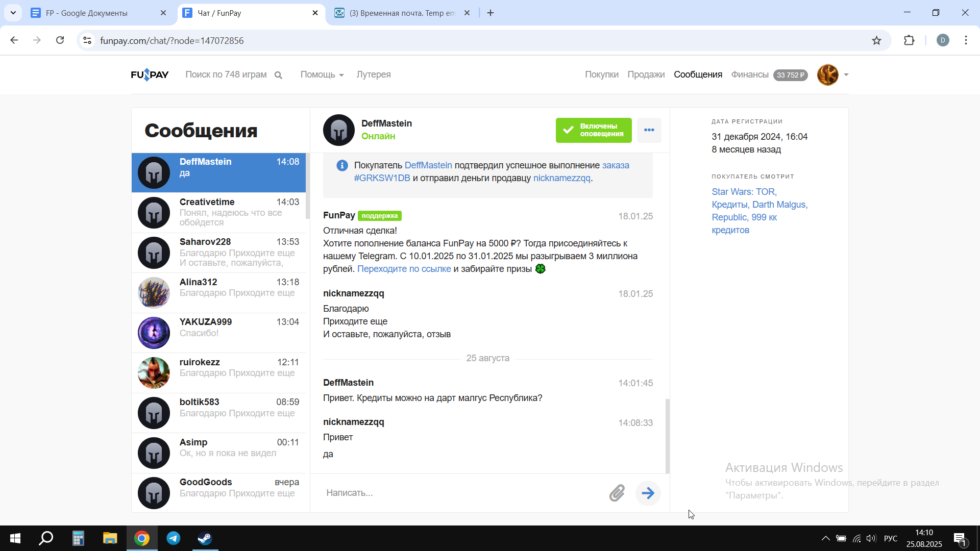
Task: Click balance badge 33 752 ₽
Action: point(791,75)
